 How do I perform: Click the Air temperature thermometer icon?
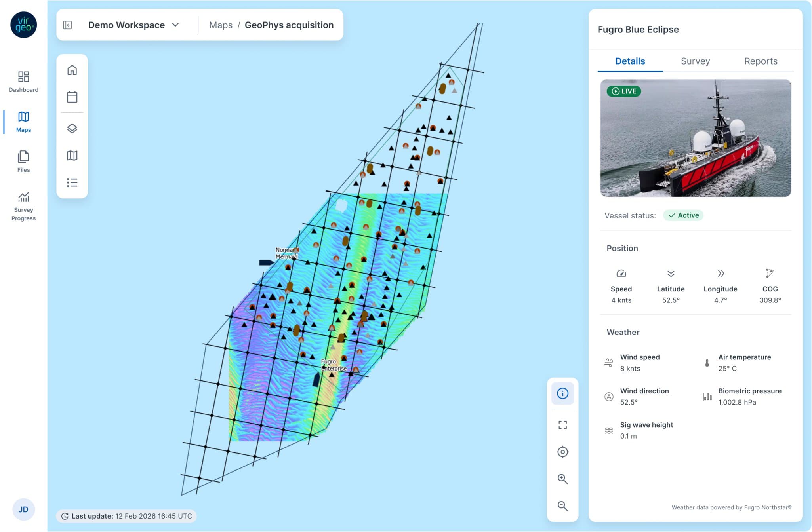pos(707,363)
